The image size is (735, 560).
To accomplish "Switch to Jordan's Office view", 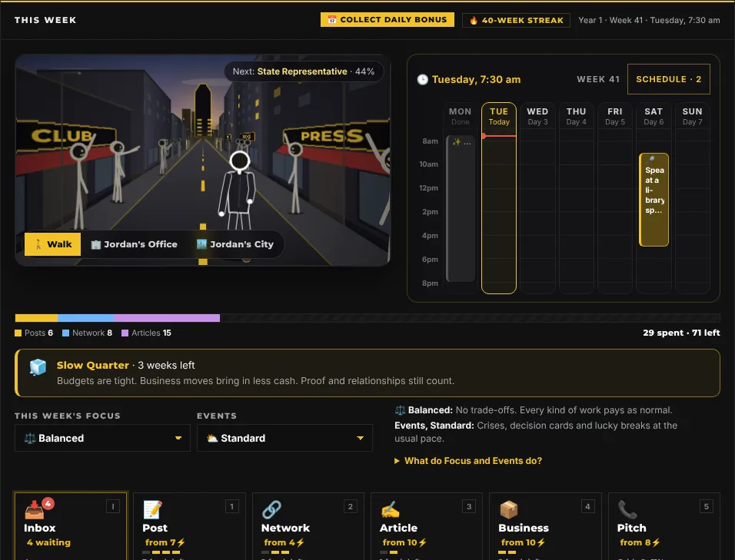I will (134, 244).
